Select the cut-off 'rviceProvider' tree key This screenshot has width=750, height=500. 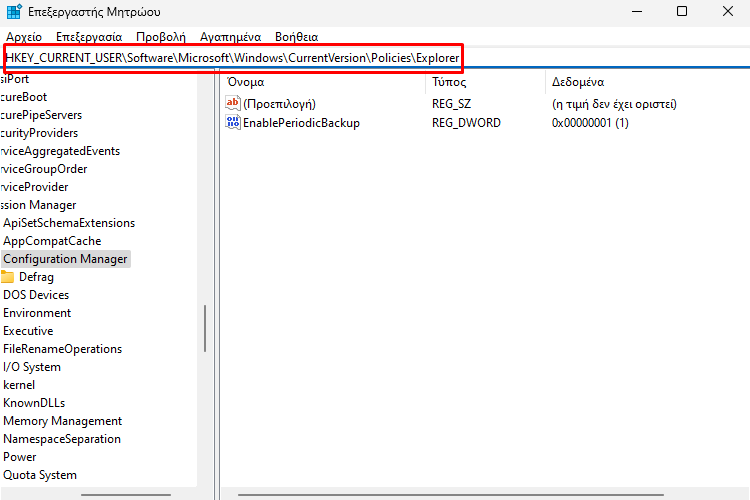(34, 187)
